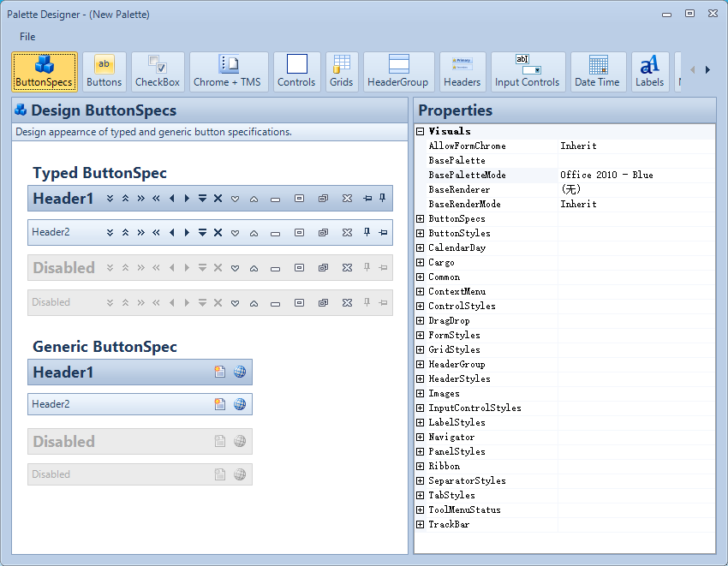Open the File menu

click(x=27, y=37)
